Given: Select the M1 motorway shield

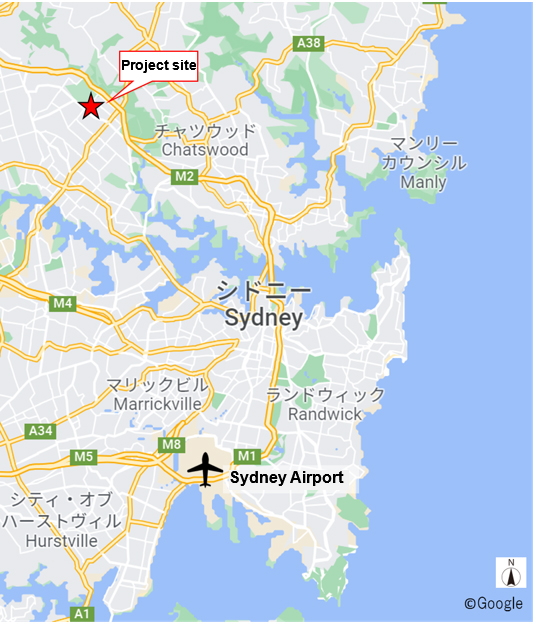Looking at the screenshot, I should (247, 456).
